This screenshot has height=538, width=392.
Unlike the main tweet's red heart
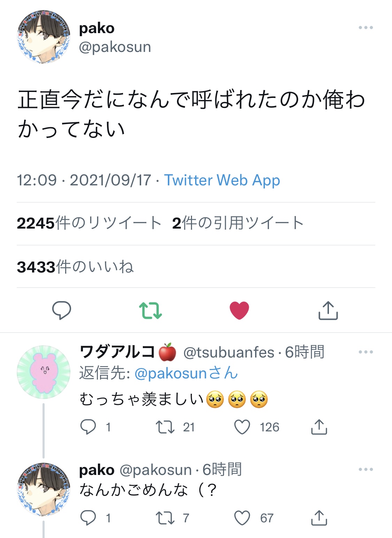tap(239, 310)
